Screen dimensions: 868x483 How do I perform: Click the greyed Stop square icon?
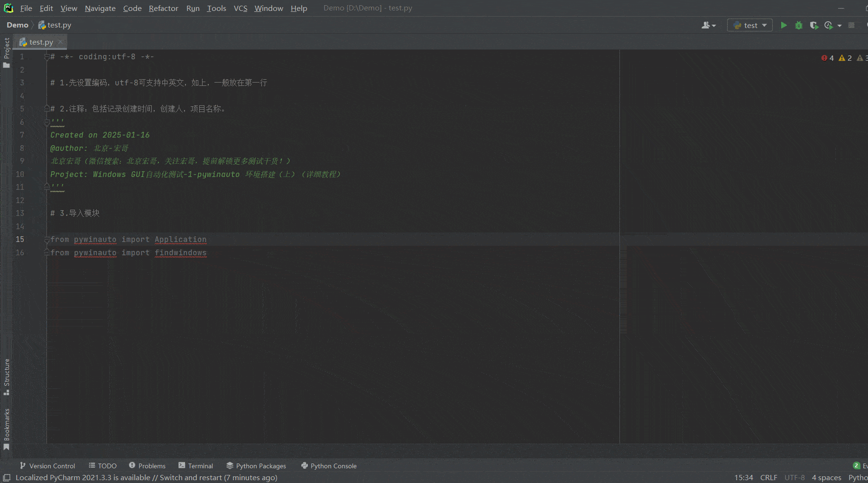[851, 25]
